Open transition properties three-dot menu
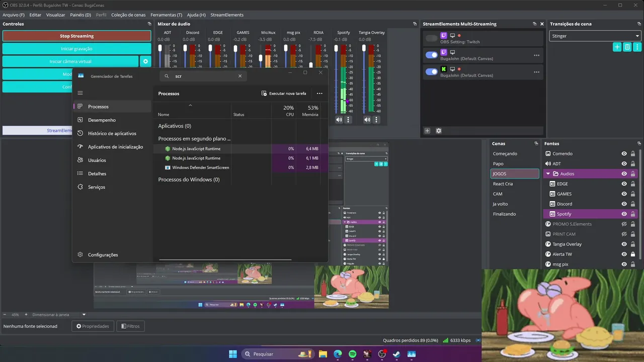The image size is (644, 362). pyautogui.click(x=637, y=47)
